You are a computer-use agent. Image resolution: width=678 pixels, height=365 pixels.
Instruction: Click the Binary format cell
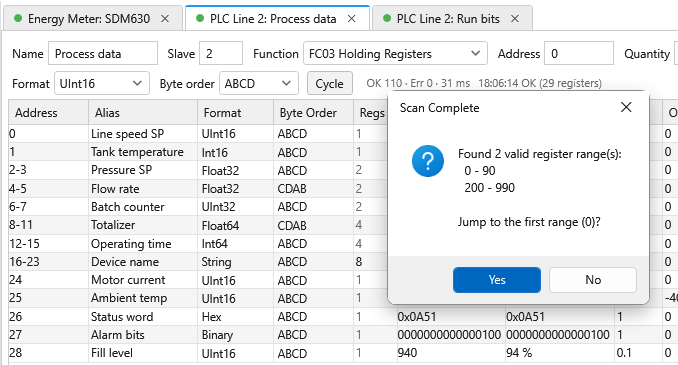coord(235,335)
